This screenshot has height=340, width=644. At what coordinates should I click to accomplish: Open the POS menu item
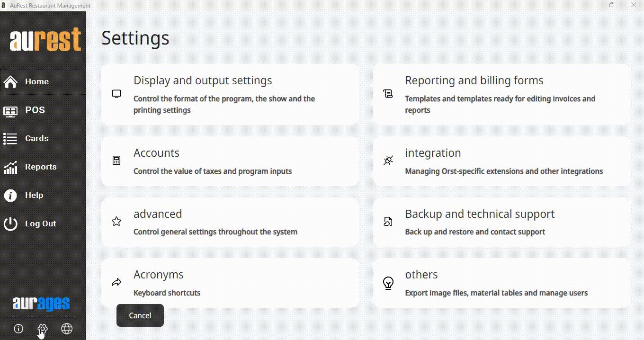point(35,110)
